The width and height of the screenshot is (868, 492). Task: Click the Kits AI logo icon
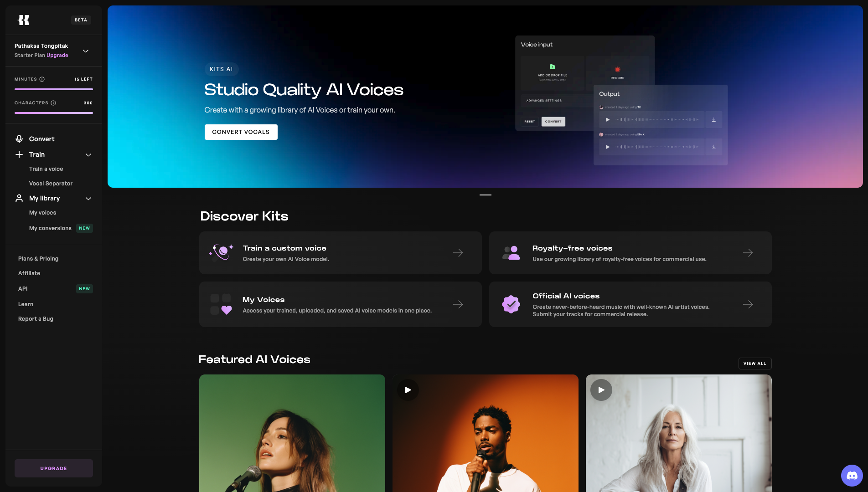pyautogui.click(x=24, y=20)
